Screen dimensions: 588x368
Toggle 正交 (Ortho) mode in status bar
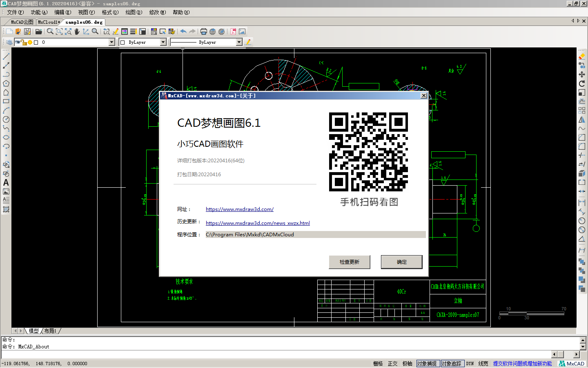click(x=393, y=363)
